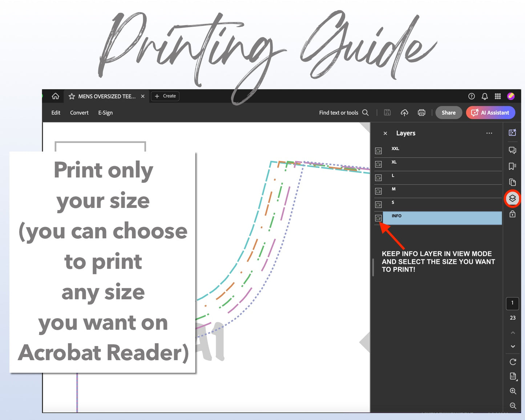Toggle visibility of the INFO layer
525x420 pixels.
[378, 218]
